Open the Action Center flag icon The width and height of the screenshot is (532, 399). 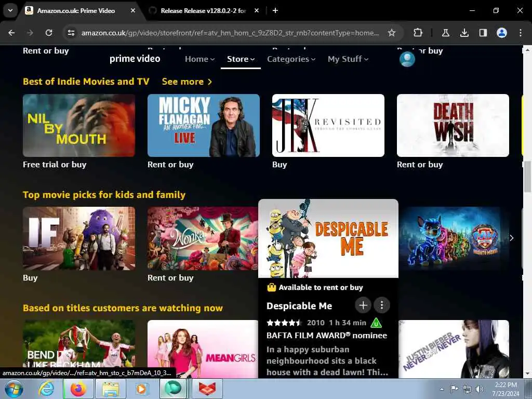[454, 389]
